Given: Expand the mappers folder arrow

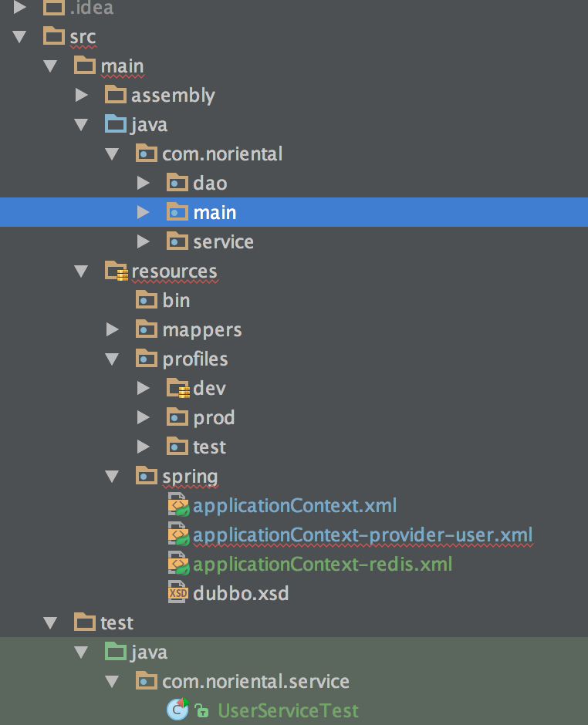Looking at the screenshot, I should pyautogui.click(x=113, y=330).
